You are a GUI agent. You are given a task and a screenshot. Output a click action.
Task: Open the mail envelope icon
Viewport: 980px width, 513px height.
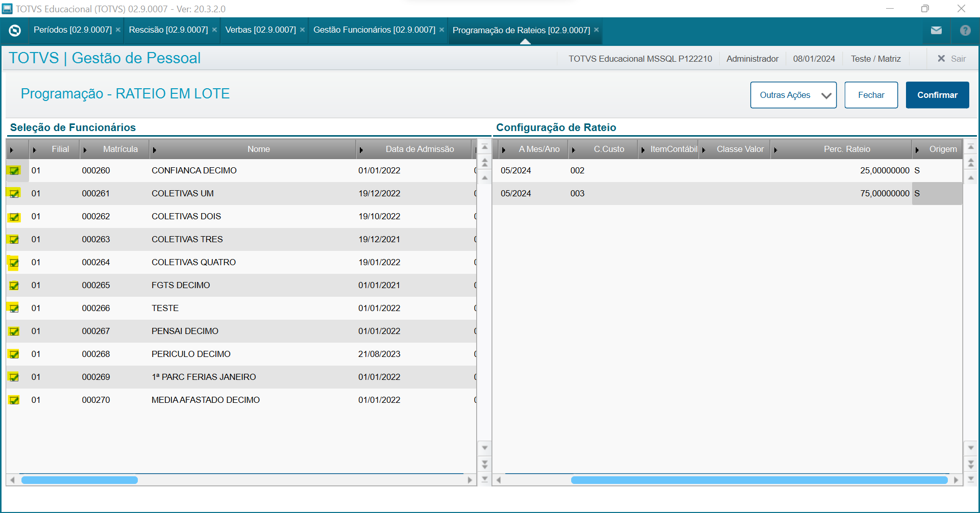tap(936, 31)
